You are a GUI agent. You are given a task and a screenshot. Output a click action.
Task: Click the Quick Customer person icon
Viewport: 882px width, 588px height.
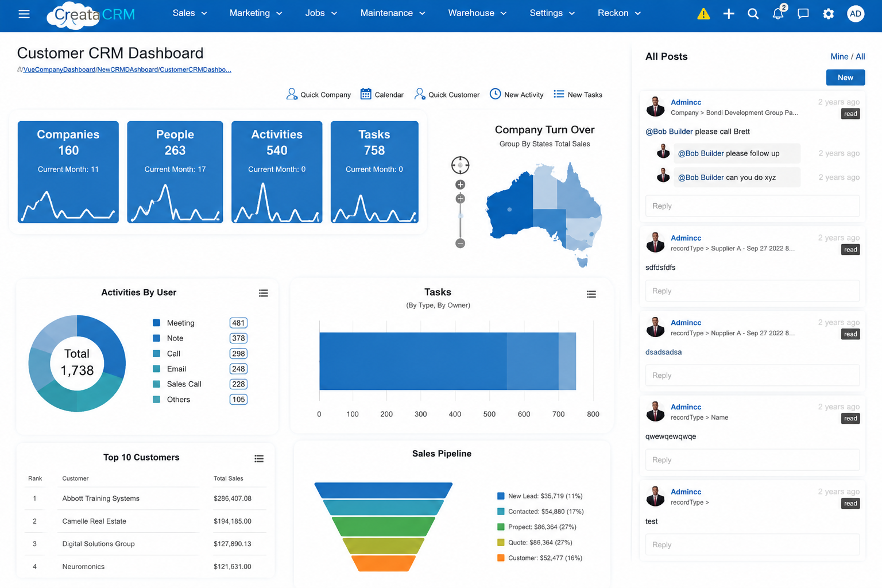click(420, 94)
